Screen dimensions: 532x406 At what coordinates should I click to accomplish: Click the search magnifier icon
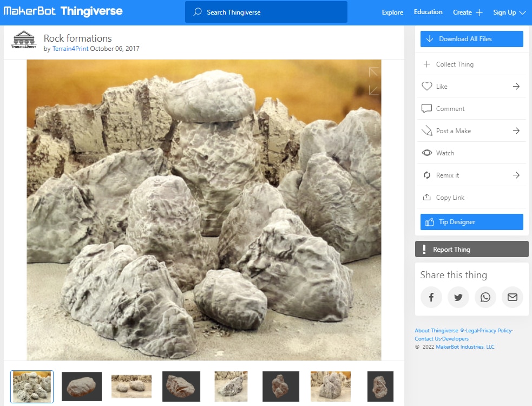click(x=197, y=11)
